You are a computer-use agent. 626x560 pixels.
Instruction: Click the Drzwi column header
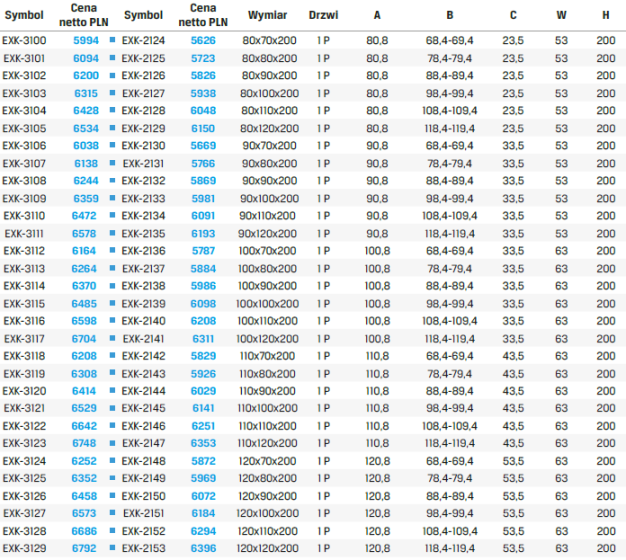coord(323,15)
